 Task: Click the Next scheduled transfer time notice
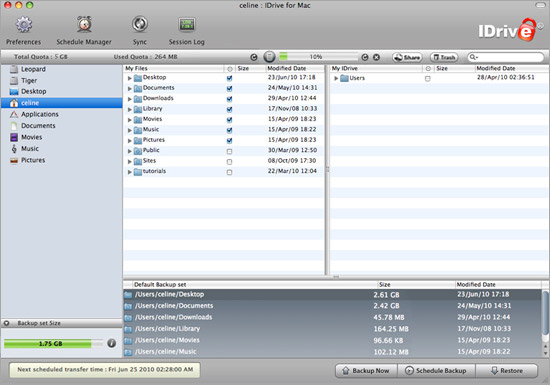(105, 370)
